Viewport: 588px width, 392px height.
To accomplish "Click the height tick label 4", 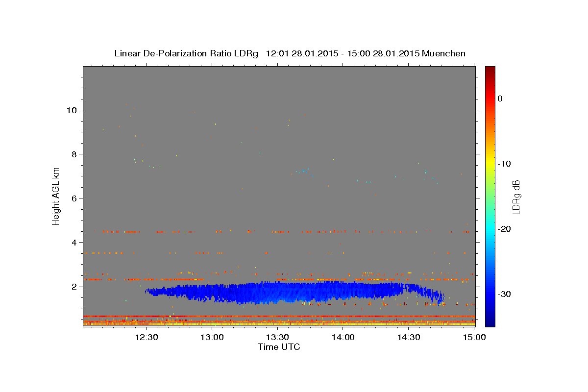I will coord(75,242).
